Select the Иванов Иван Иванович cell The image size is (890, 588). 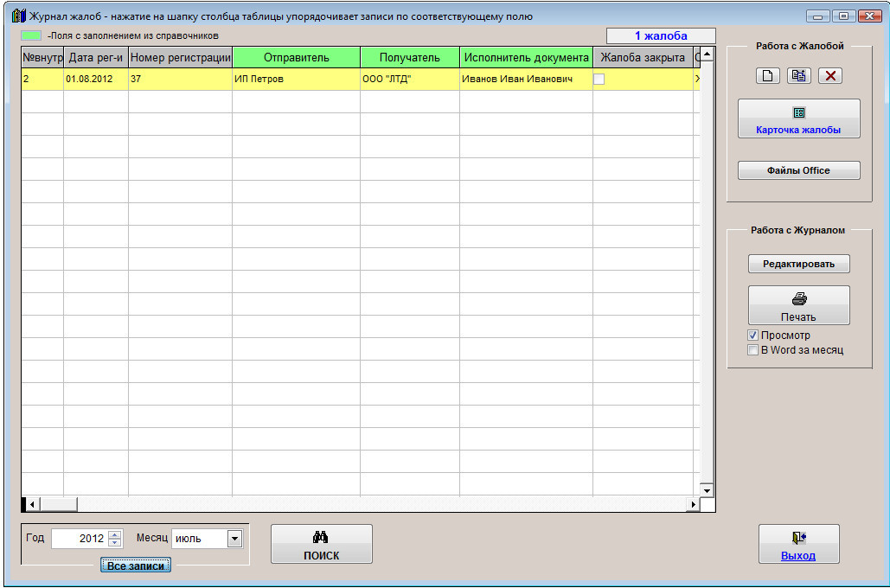coord(526,79)
